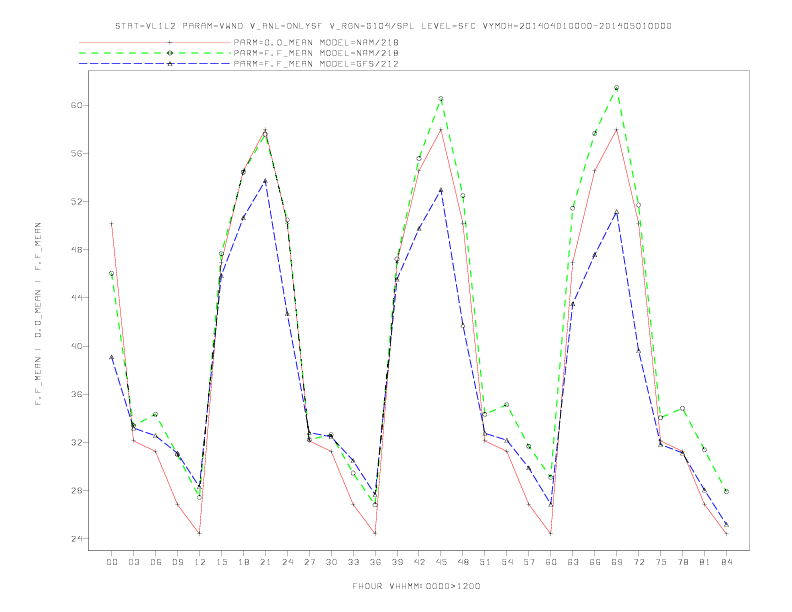Click the y-axis tick label 24
The image size is (792, 612).
click(76, 539)
